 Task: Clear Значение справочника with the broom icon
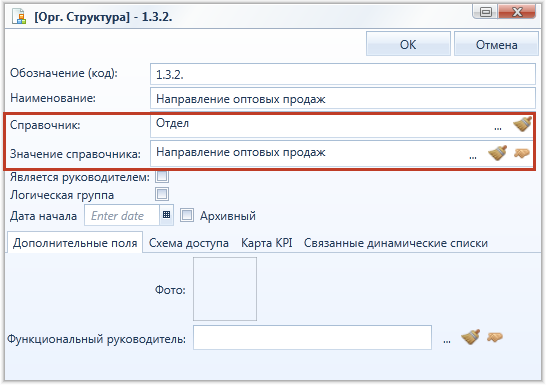tap(497, 153)
